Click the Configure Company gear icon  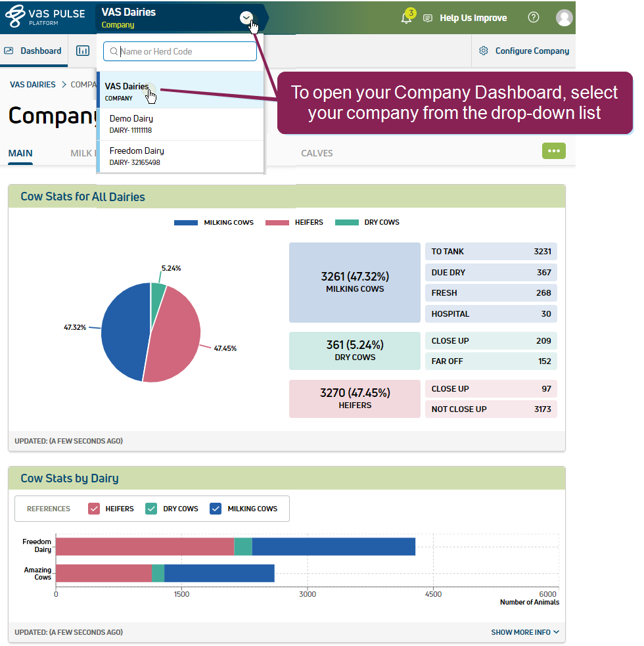484,51
